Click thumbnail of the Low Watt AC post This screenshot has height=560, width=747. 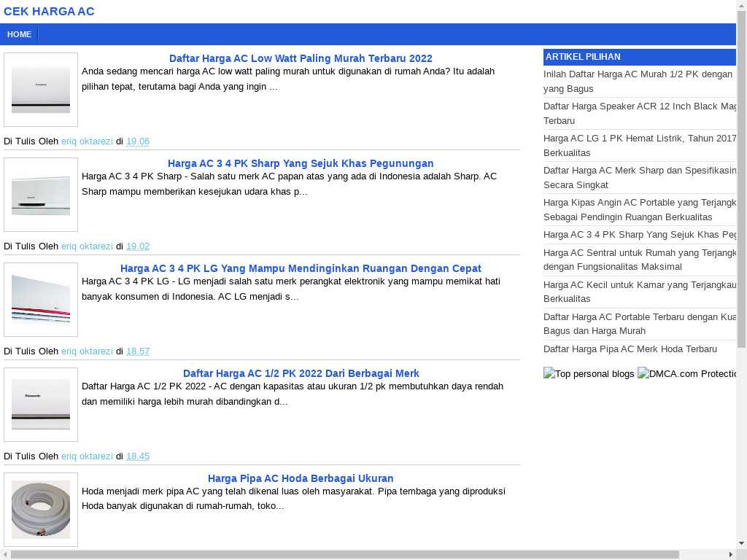pos(41,90)
